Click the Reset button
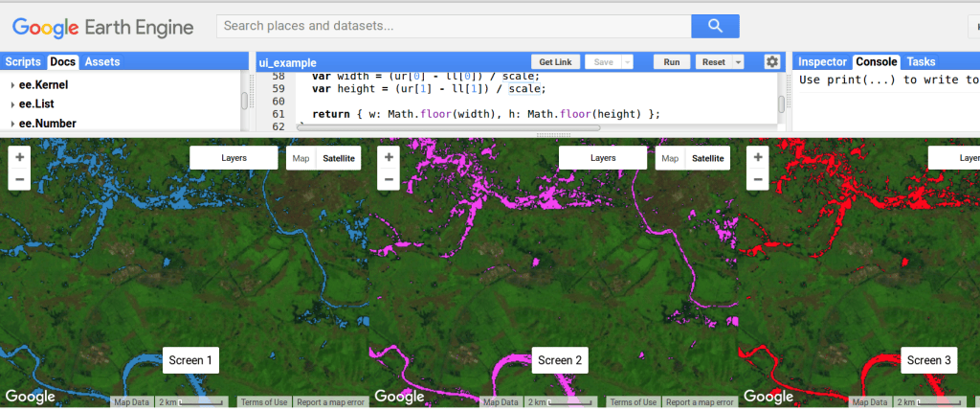This screenshot has width=980, height=411. (x=714, y=62)
